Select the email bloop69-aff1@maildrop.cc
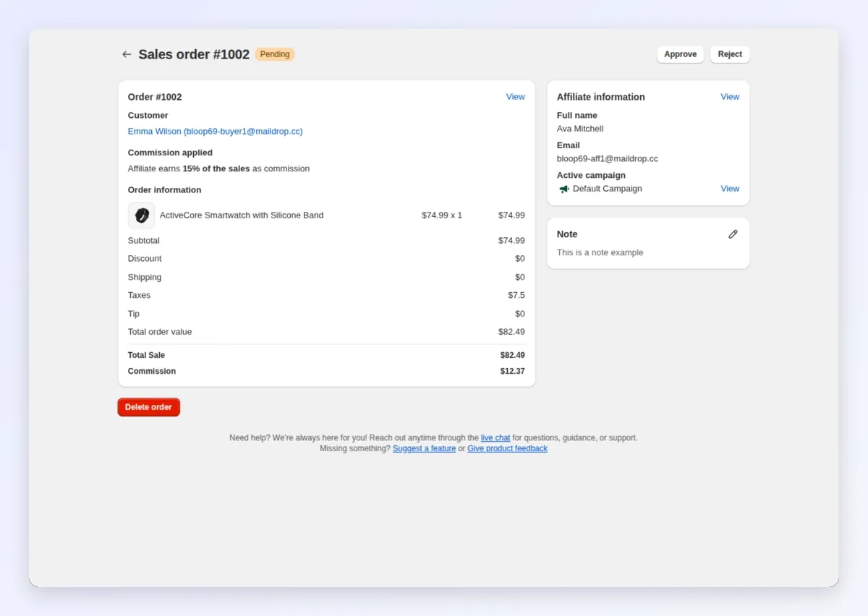The image size is (868, 616). tap(608, 159)
